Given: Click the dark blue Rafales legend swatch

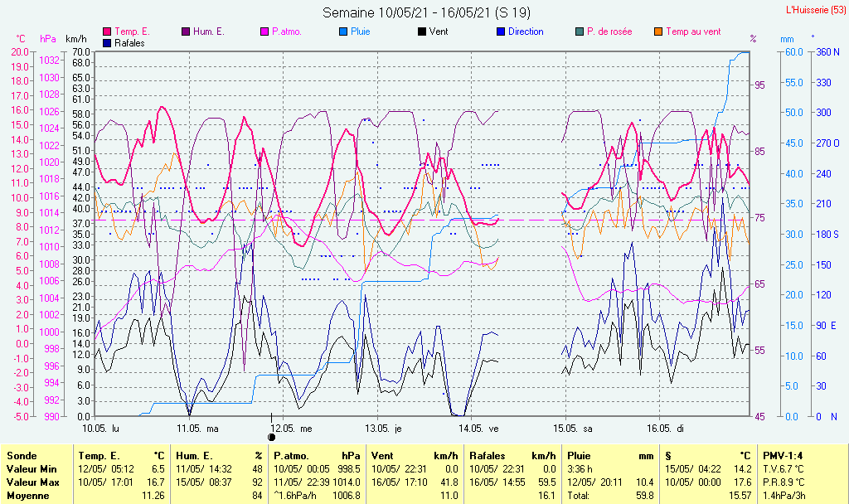Looking at the screenshot, I should (107, 43).
